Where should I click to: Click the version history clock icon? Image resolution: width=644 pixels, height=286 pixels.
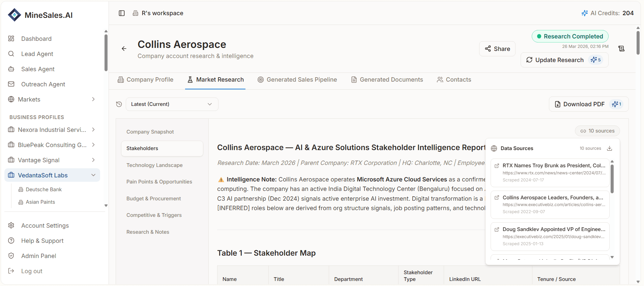[x=119, y=104]
